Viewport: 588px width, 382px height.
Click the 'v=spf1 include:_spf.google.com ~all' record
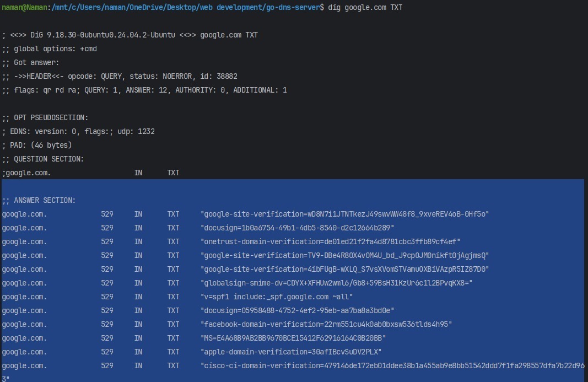pos(277,297)
